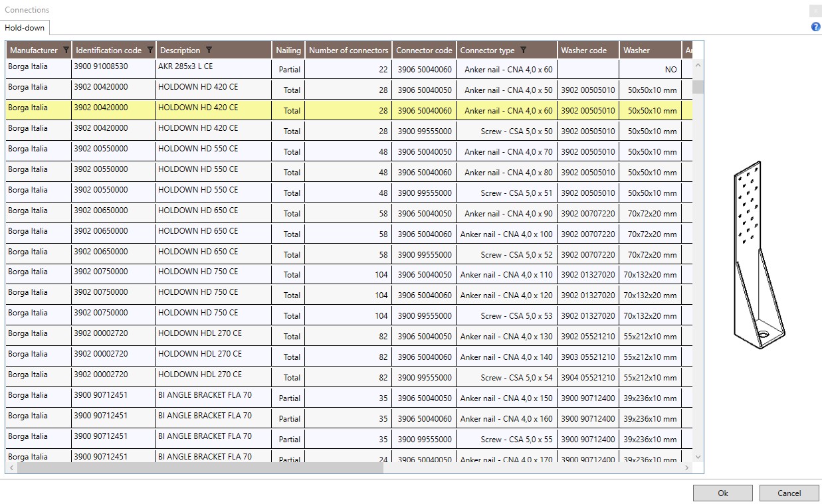This screenshot has width=822, height=504.
Task: Select the Screw - CSA 5,0 x 53 cell
Action: click(507, 315)
